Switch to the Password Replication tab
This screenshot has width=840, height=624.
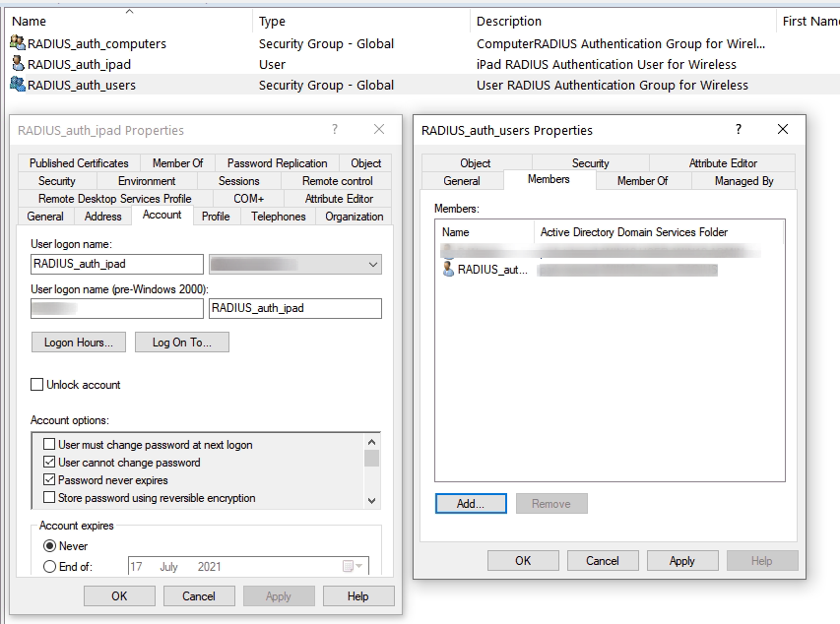coord(277,162)
